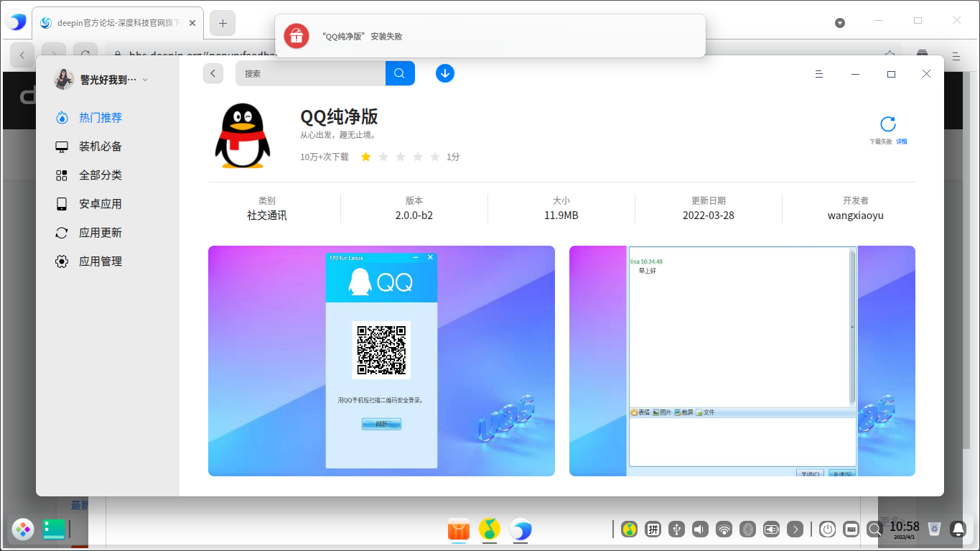980x551 pixels.
Task: Click the green multitasking view dock icon
Action: [x=54, y=530]
